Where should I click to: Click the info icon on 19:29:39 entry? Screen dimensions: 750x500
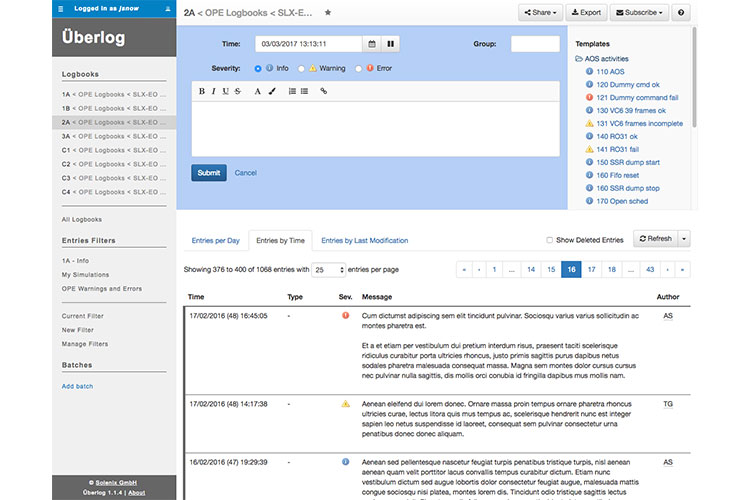coord(345,462)
